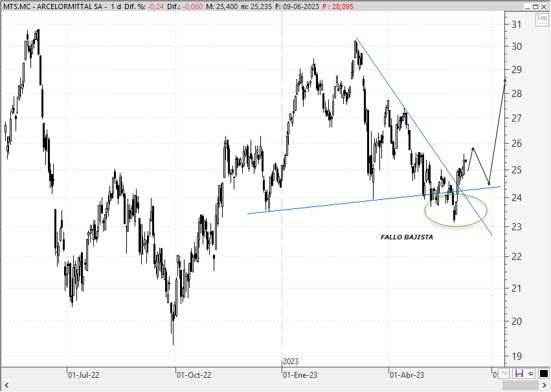Click the double-chevron collapse icon
Image resolution: width=551 pixels, height=392 pixels.
coord(504,373)
